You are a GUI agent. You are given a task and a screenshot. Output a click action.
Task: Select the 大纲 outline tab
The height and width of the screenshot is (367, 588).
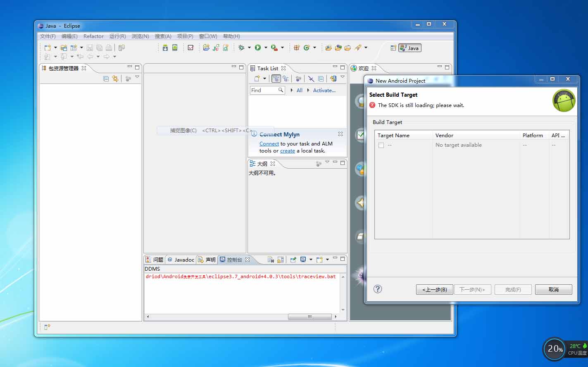coord(262,164)
